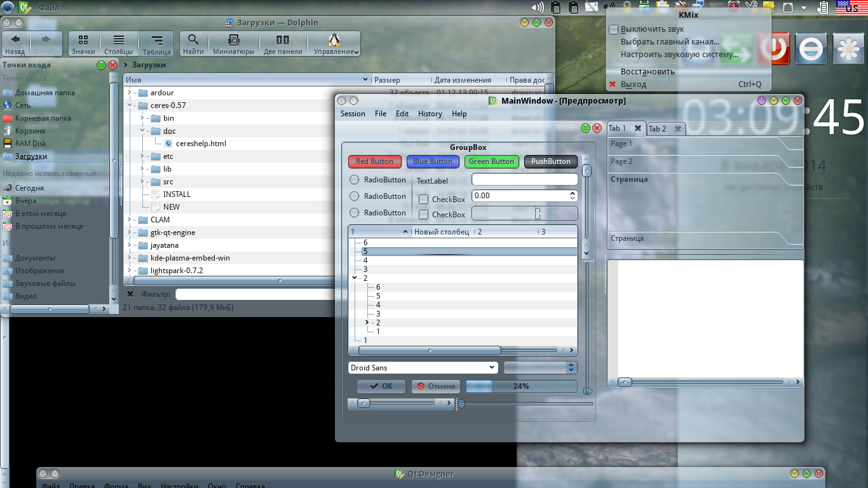Click the Отмена cancel button
Screen dimensions: 868x488
(436, 386)
